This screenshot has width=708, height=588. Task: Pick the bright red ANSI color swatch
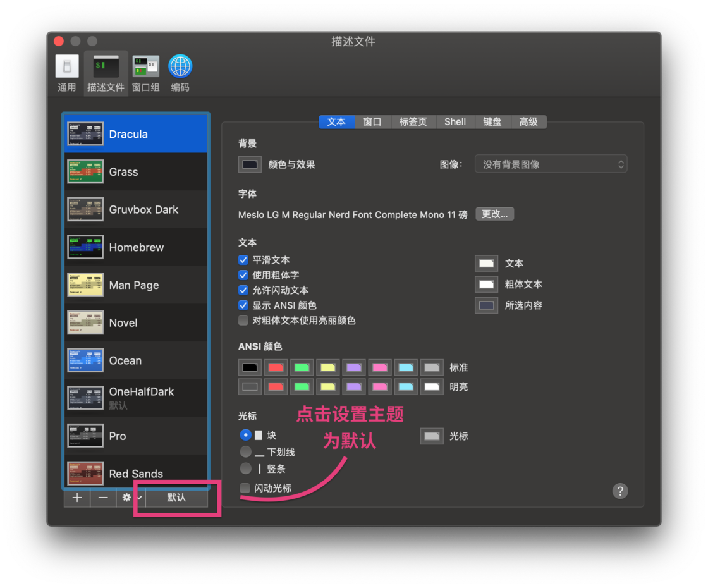(276, 386)
